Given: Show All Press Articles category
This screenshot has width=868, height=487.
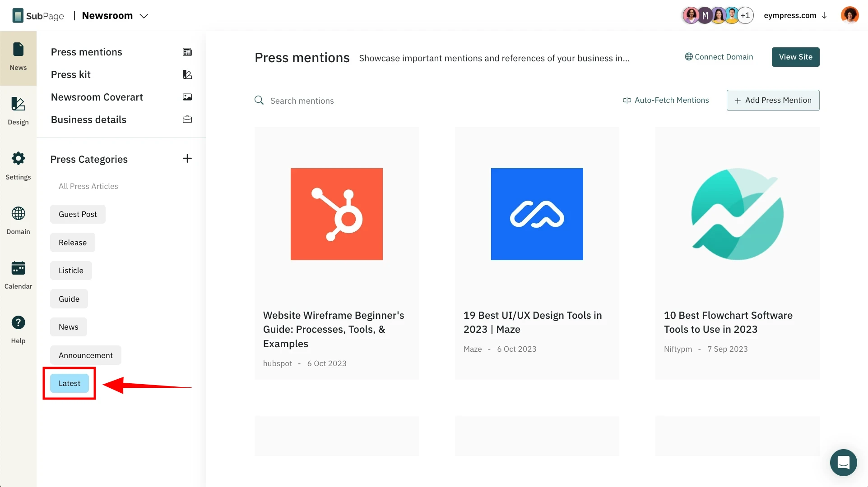Looking at the screenshot, I should point(88,186).
